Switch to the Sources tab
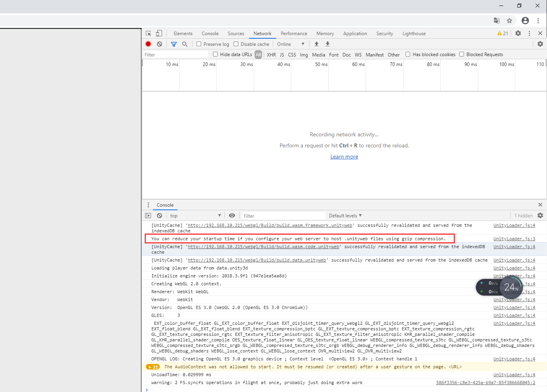 236,34
